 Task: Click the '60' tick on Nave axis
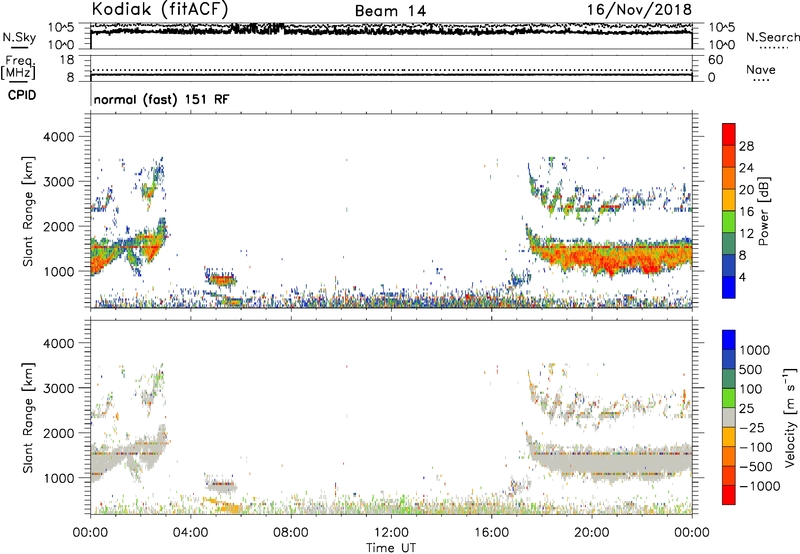tap(715, 60)
